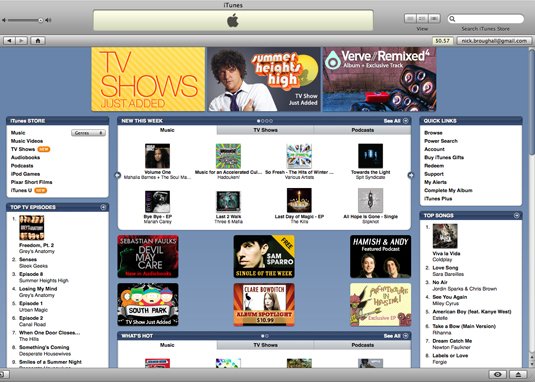Open the Genres dropdown next to Music
Screen dimensions: 535x382
[88, 133]
